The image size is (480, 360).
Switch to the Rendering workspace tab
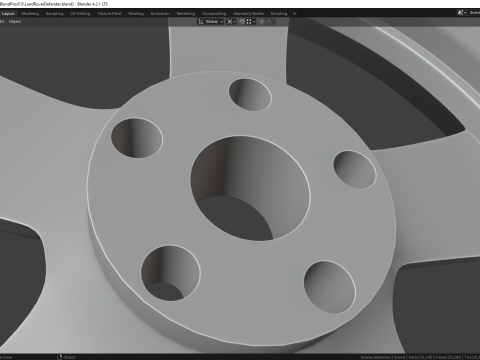pos(186,14)
